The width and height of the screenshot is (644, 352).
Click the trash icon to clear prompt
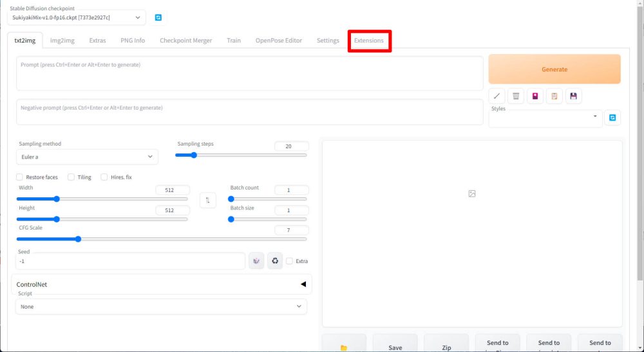(x=515, y=96)
